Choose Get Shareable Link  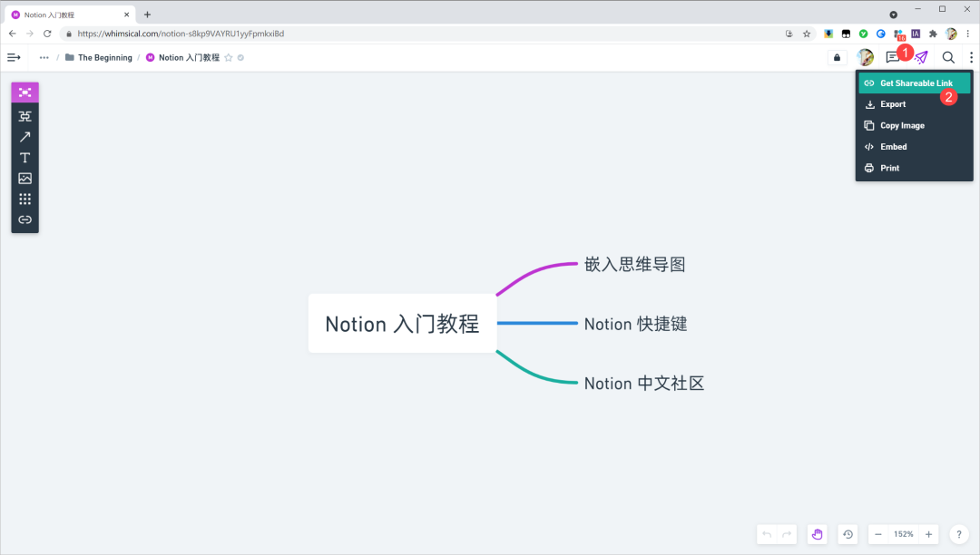click(915, 83)
